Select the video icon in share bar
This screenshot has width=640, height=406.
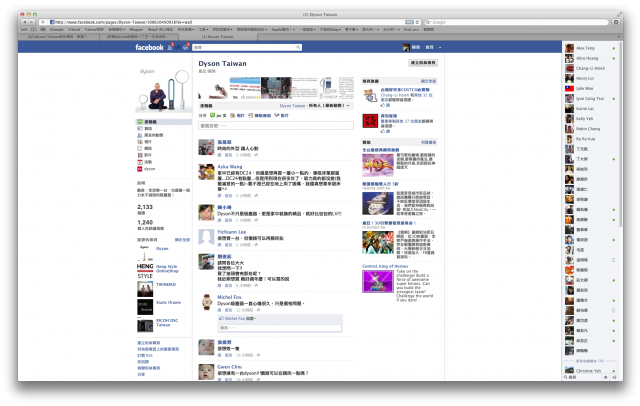point(277,115)
